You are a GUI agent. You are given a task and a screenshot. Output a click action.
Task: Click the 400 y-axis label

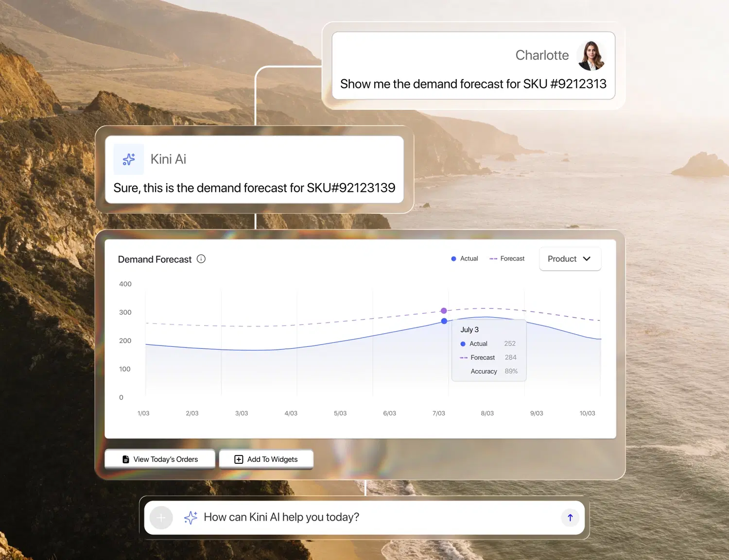coord(125,284)
